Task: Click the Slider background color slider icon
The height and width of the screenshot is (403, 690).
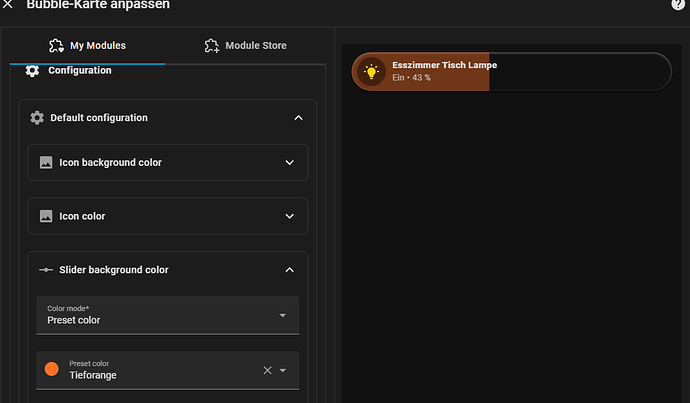Action: [46, 270]
